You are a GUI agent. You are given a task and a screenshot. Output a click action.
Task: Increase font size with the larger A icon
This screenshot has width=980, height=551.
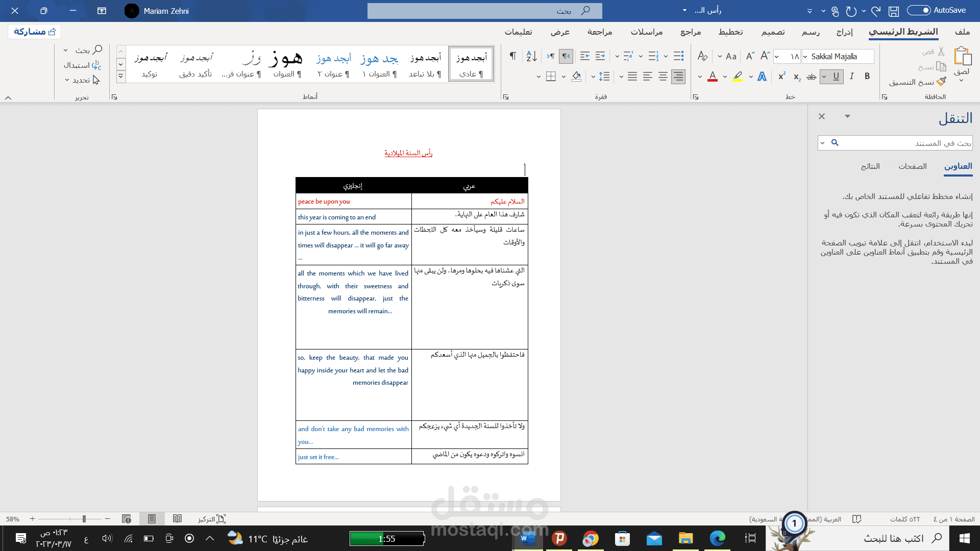(765, 56)
